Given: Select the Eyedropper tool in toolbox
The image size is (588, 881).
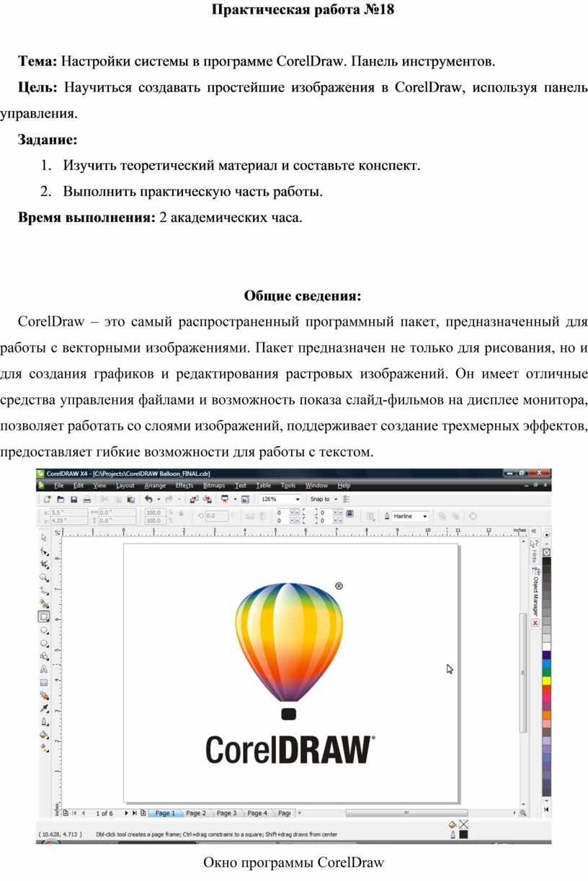Looking at the screenshot, I should coord(44,709).
